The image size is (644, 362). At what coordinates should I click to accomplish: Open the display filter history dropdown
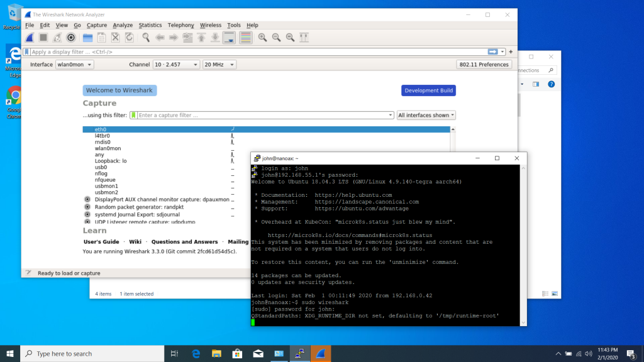pos(502,52)
